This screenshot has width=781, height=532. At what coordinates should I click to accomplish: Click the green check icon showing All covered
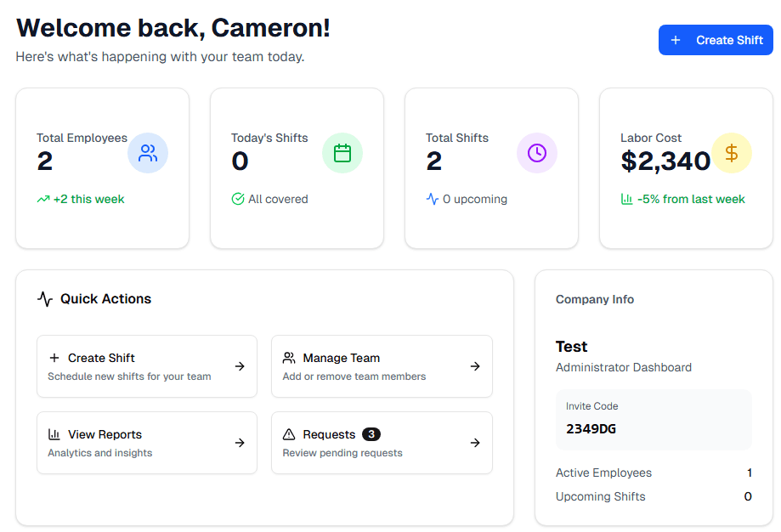tap(237, 199)
